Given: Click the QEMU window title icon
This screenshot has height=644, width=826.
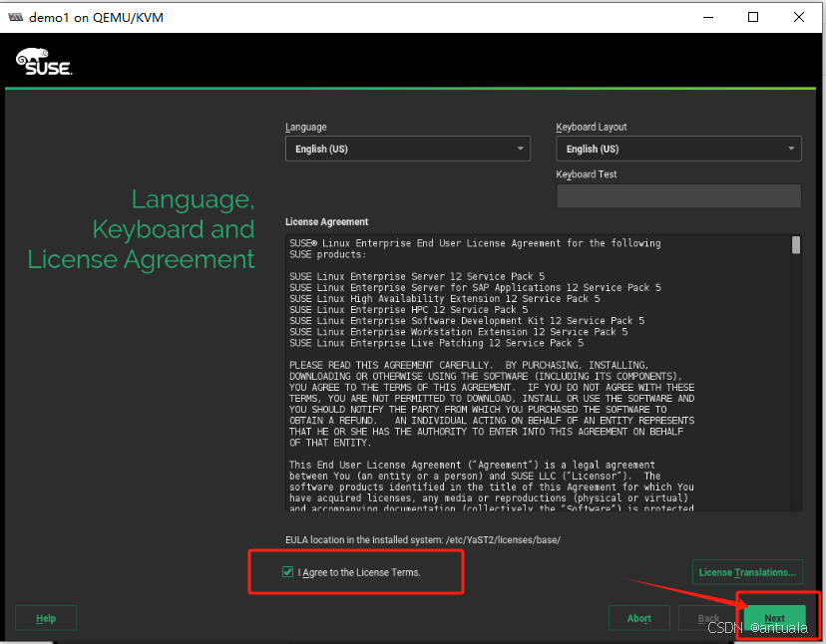Looking at the screenshot, I should coord(16,17).
